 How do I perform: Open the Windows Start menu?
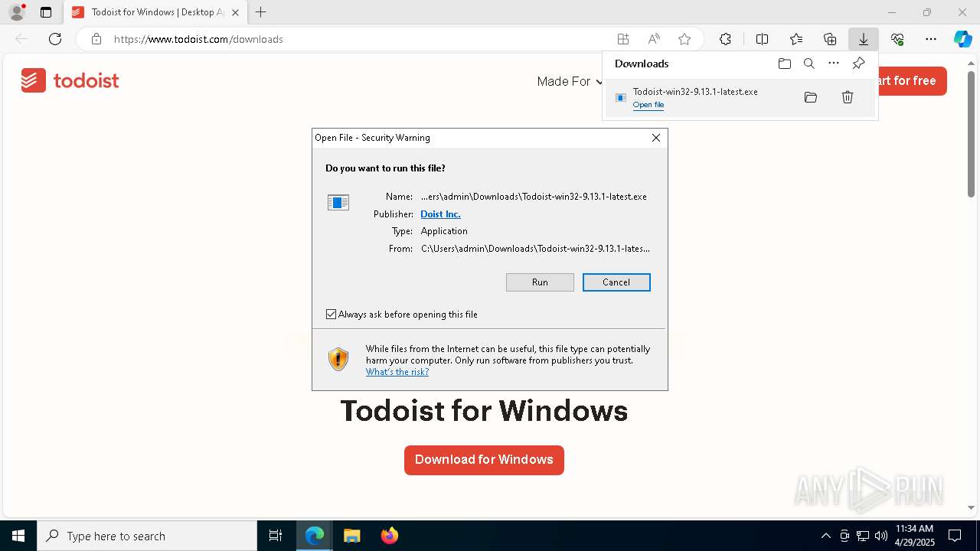click(x=18, y=536)
